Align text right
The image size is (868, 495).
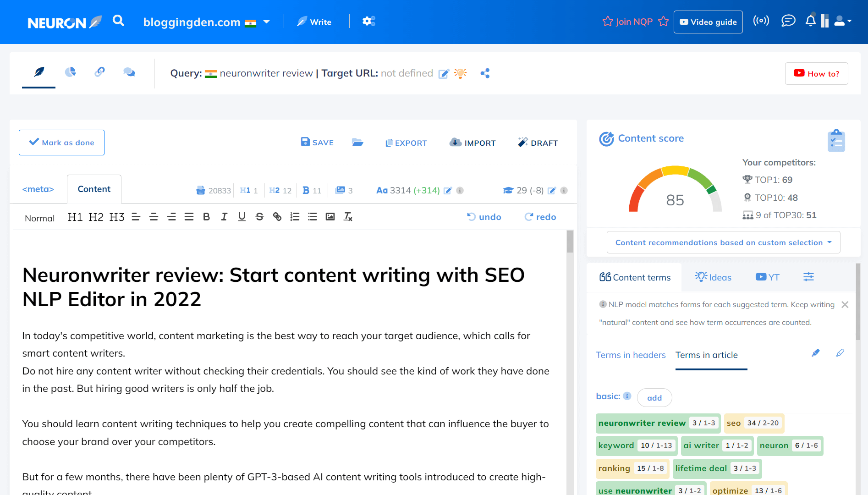(x=171, y=217)
